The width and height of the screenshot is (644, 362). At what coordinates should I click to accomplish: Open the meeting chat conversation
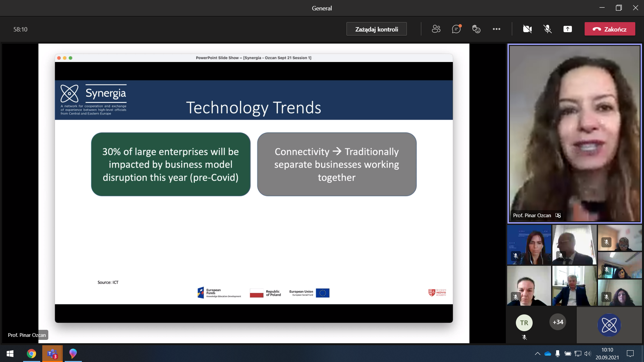pyautogui.click(x=456, y=29)
